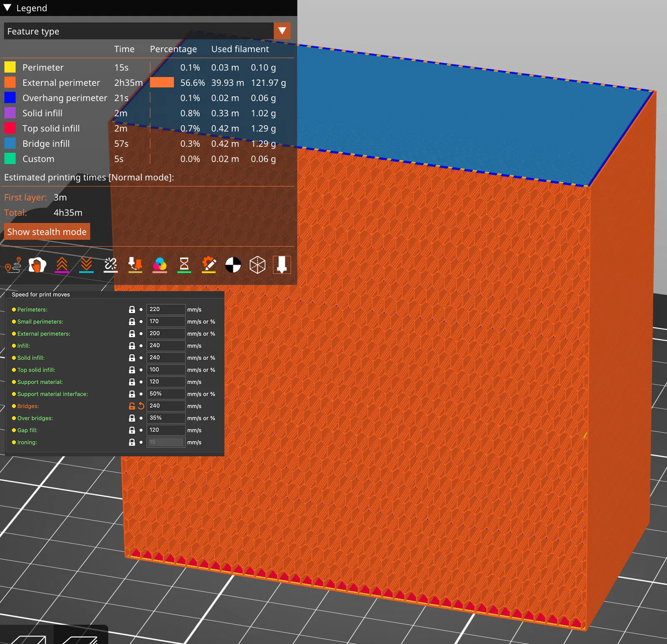Toggle seams visibility broken-link icon

(110, 265)
